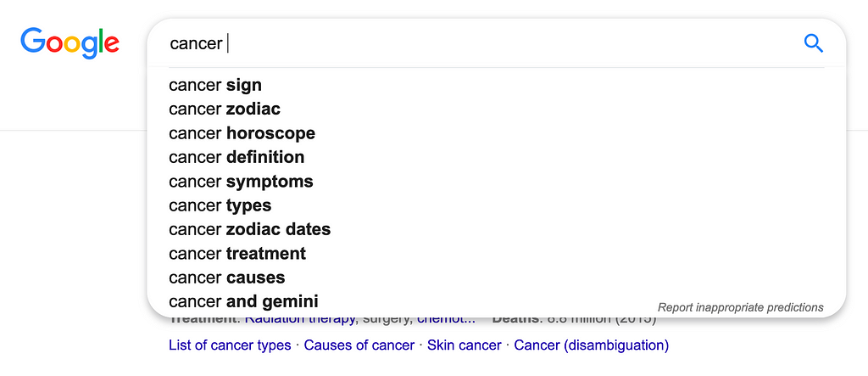
Task: Choose the "cancer zodiac" suggestion
Action: coord(225,109)
